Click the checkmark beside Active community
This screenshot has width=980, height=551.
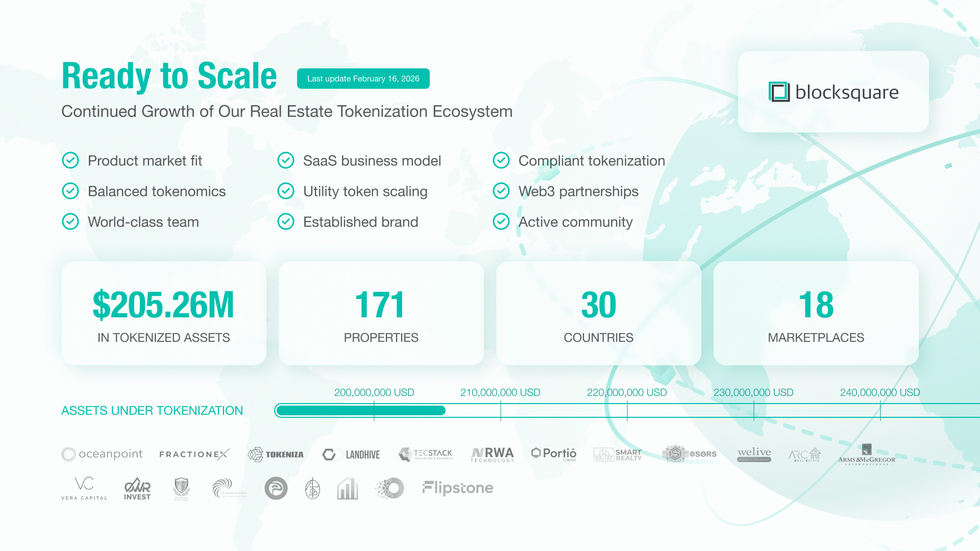pos(501,222)
